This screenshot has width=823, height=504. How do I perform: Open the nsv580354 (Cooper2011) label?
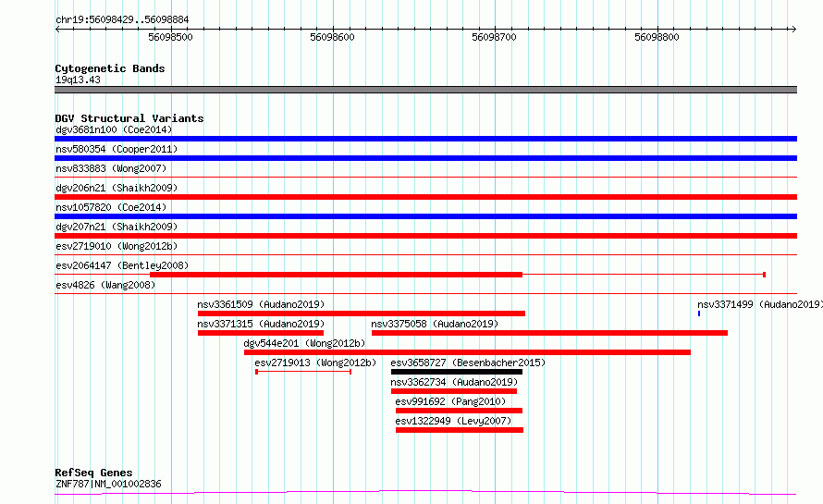117,149
